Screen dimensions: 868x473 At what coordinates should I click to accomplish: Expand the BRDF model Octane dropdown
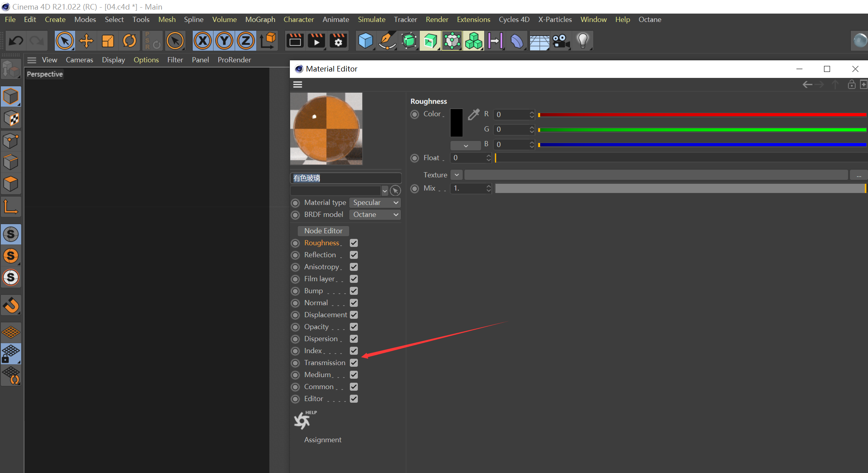375,215
